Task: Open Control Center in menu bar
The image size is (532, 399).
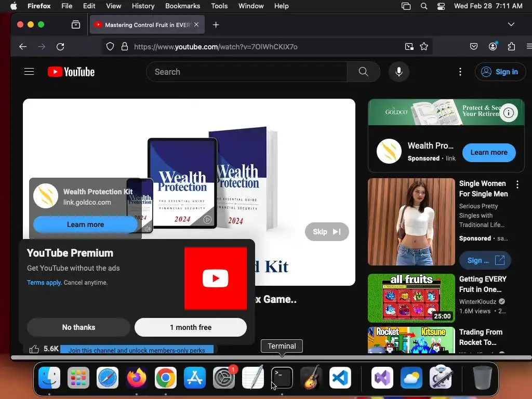Action: pos(441,6)
